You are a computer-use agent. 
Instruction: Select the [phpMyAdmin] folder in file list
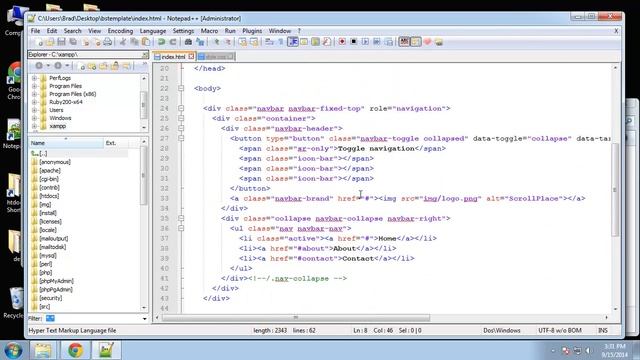[56, 281]
